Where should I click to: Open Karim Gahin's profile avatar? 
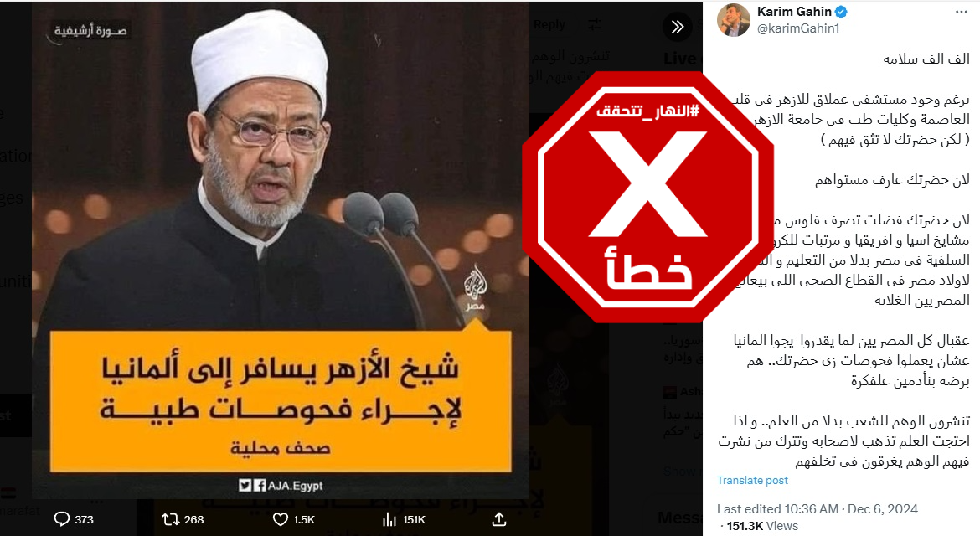click(x=733, y=20)
